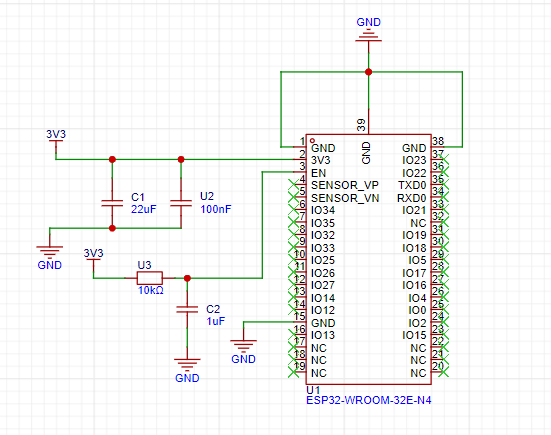551x435 pixels.
Task: Click the GND symbol connected to pin 15
Action: (x=243, y=346)
